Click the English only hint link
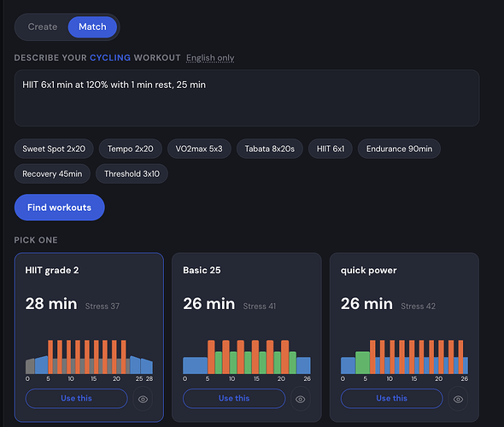Image resolution: width=504 pixels, height=427 pixels. click(210, 58)
